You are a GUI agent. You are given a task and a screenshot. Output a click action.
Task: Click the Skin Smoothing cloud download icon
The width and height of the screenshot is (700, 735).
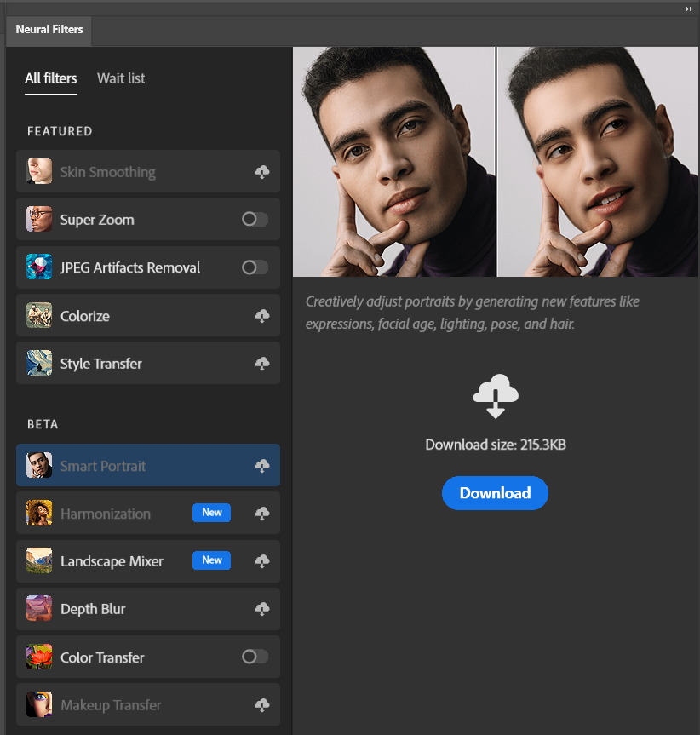(x=262, y=172)
